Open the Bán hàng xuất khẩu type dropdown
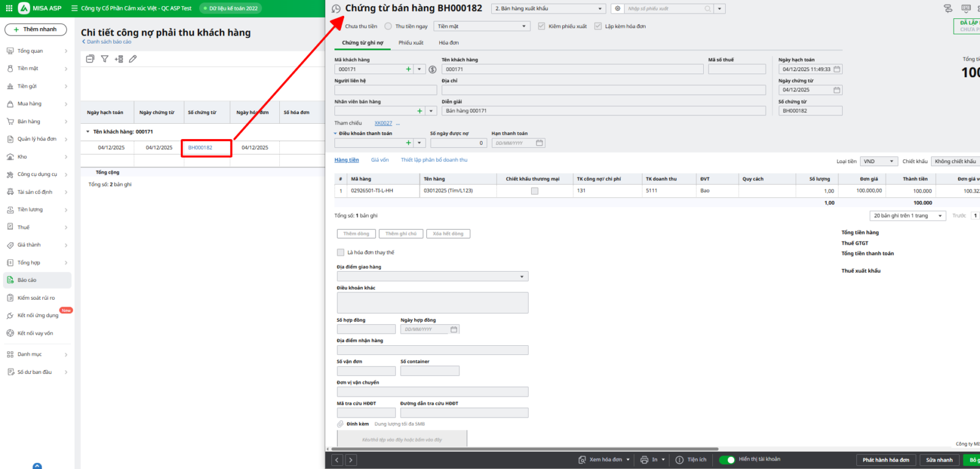980x469 pixels. point(548,9)
